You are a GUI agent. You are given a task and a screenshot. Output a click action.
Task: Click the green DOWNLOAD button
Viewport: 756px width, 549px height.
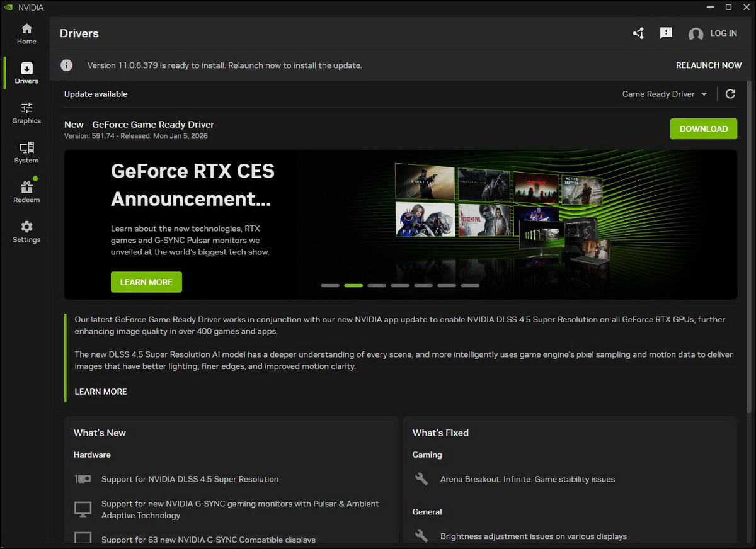(x=703, y=128)
